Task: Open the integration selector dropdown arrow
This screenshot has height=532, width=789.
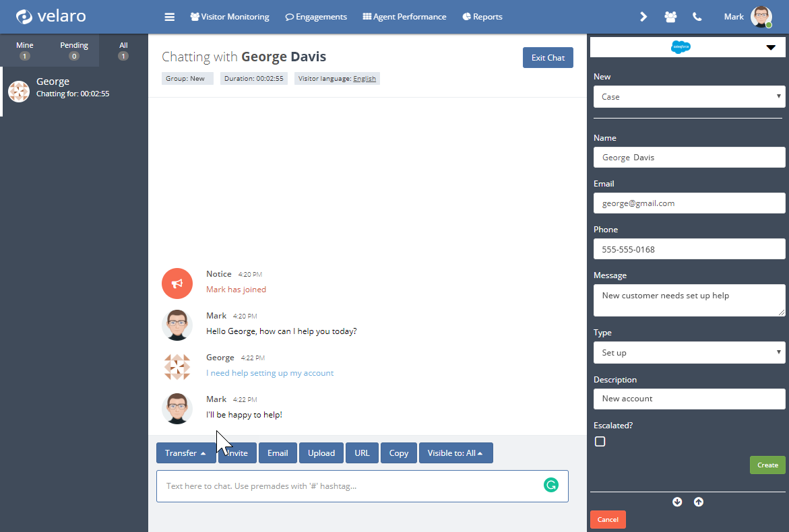Action: pos(771,48)
